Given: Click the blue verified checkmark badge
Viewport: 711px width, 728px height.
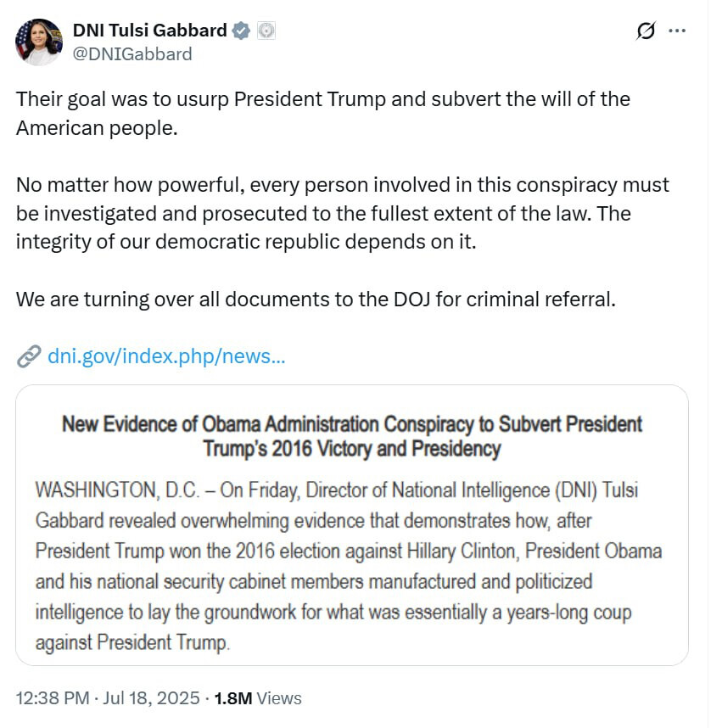Looking at the screenshot, I should pos(241,31).
